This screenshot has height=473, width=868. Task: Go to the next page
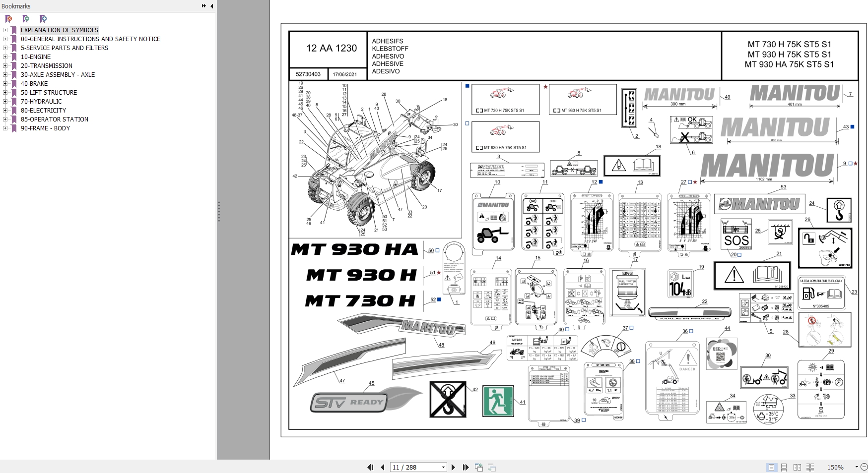[x=453, y=467]
